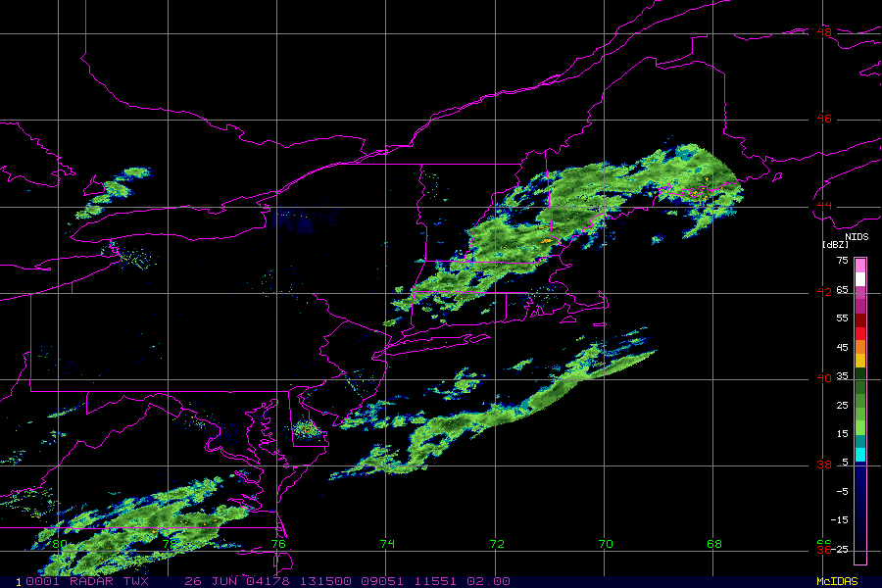Pick the pink swatch atop the color bar

coord(860,266)
